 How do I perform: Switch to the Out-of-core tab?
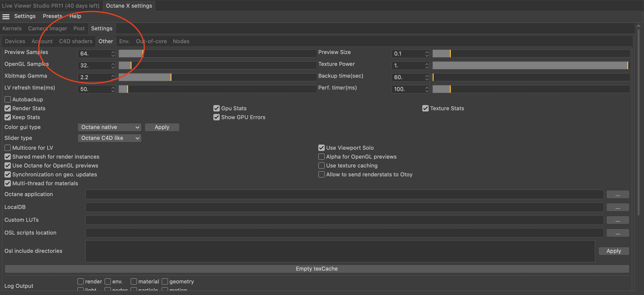coord(151,41)
